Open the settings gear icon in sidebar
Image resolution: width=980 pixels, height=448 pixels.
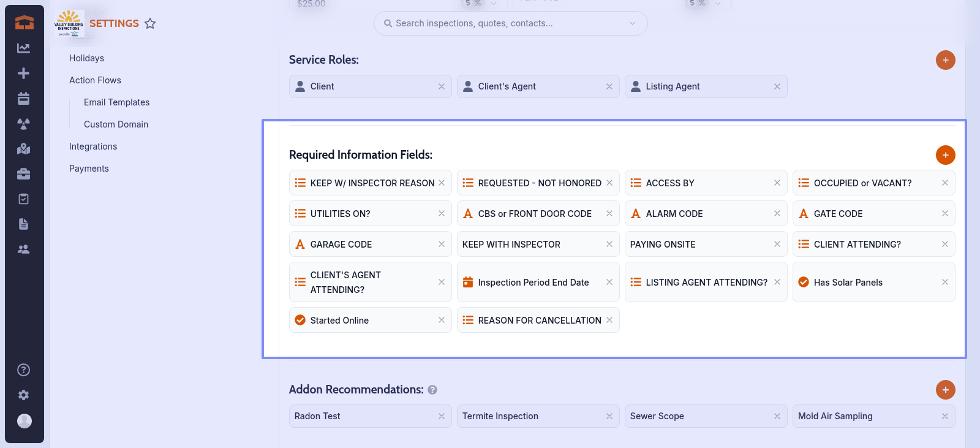click(x=24, y=395)
